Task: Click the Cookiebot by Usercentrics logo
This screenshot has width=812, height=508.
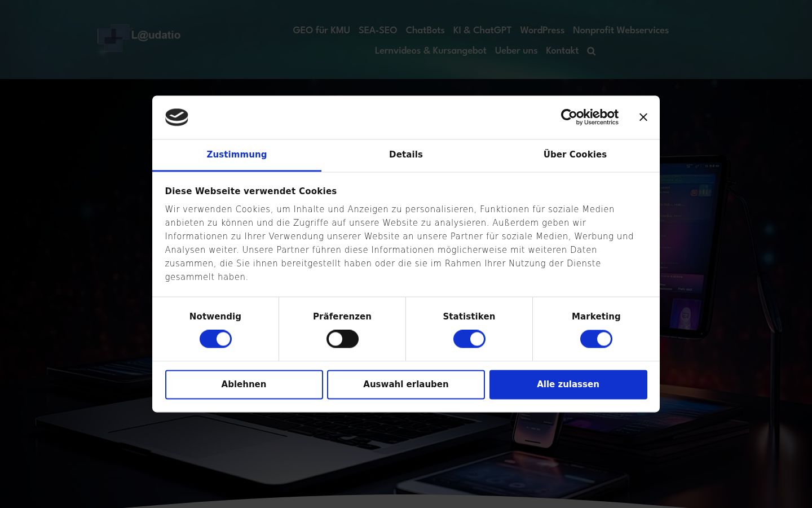Action: [x=589, y=117]
